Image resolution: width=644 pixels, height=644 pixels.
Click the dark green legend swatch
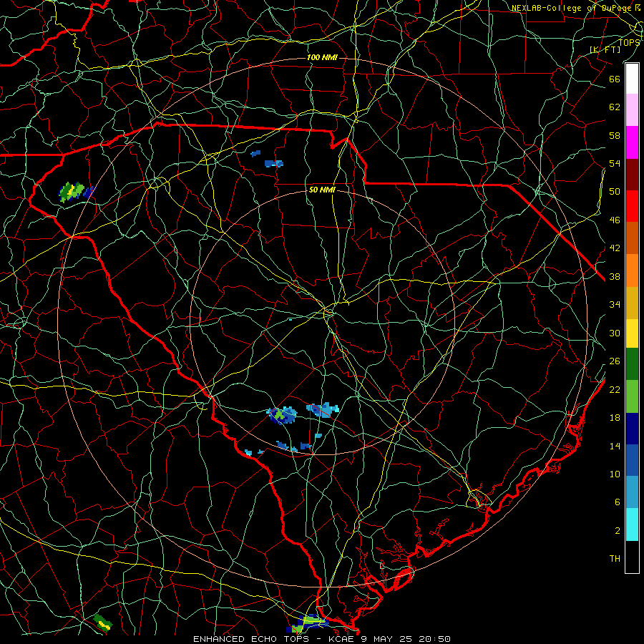[x=632, y=364]
